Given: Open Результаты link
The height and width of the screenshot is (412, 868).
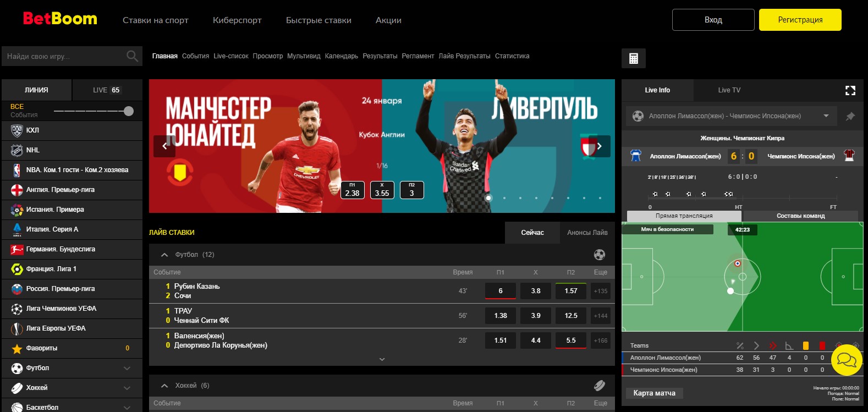Looking at the screenshot, I should (x=380, y=56).
